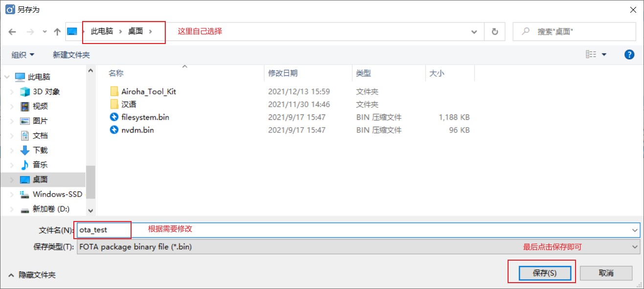Refresh the current folder view
This screenshot has width=644, height=289.
(494, 31)
